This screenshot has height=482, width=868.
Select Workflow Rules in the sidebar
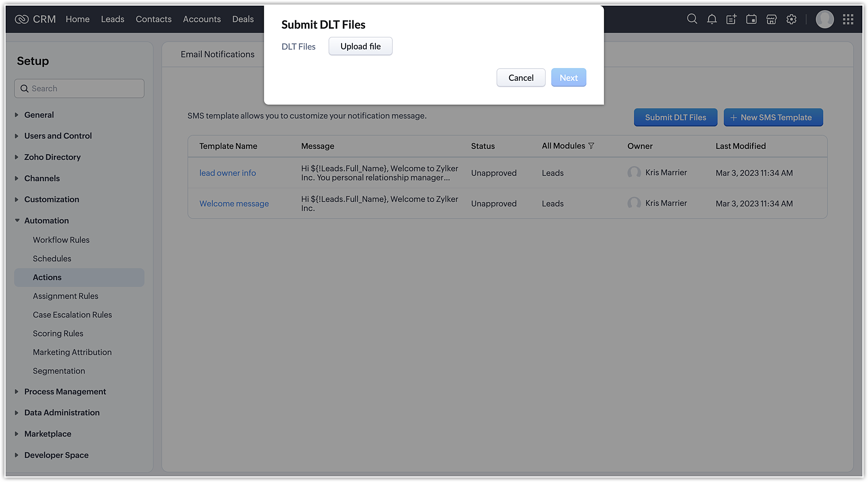point(61,240)
